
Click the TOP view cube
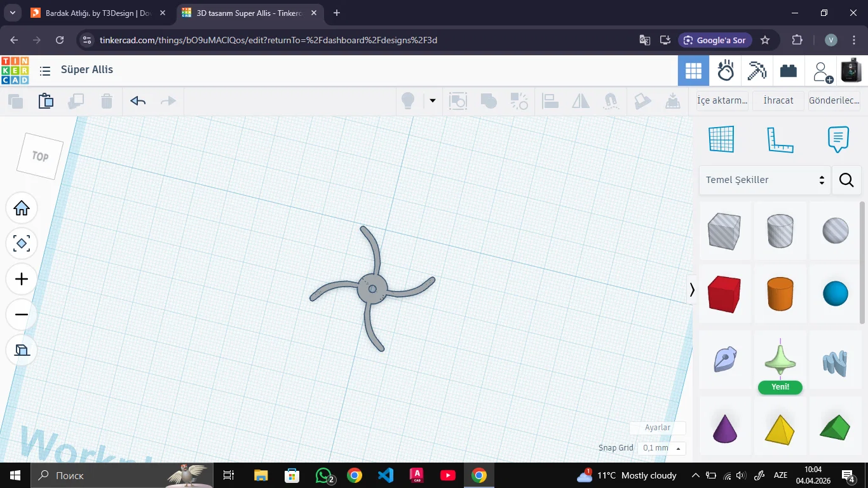[x=40, y=156]
